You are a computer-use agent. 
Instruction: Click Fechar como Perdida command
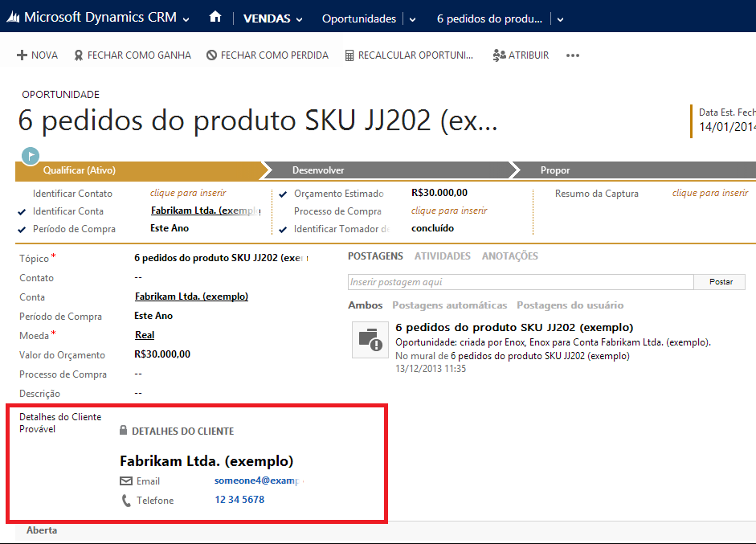point(268,55)
